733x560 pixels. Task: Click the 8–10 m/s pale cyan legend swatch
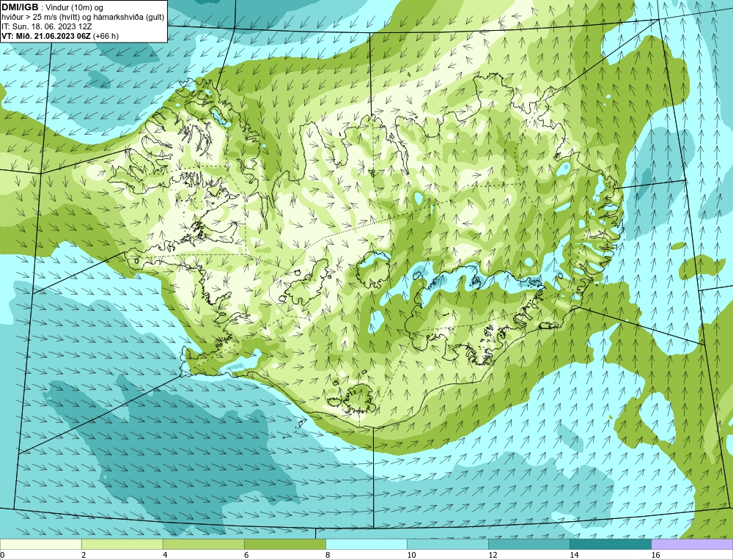(x=366, y=545)
